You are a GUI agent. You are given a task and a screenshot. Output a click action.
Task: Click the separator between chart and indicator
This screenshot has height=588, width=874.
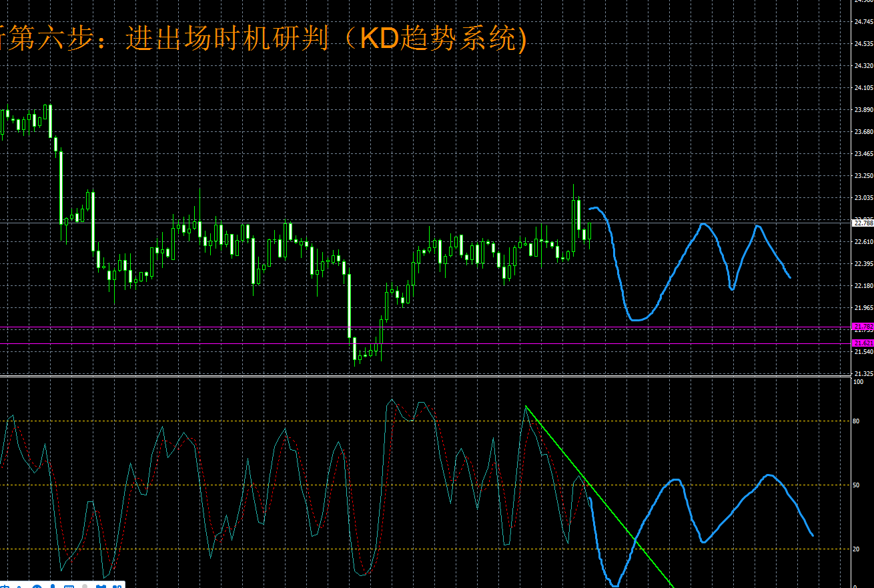pos(427,377)
